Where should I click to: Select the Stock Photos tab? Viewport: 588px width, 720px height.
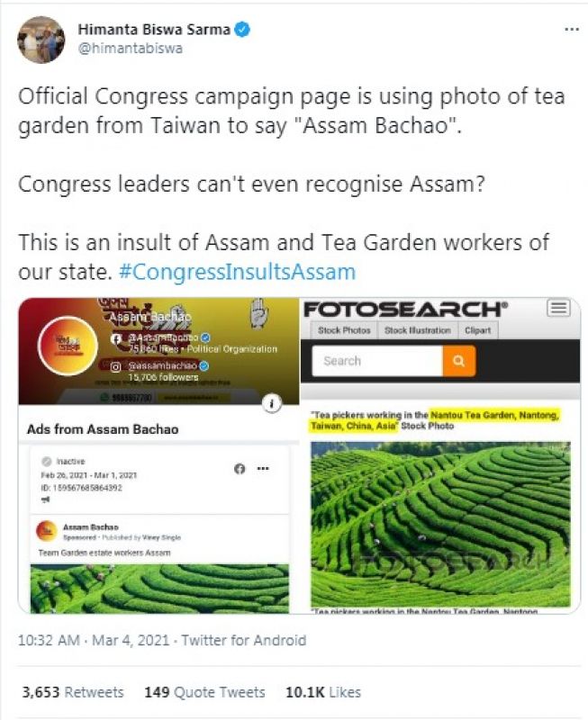(x=344, y=330)
